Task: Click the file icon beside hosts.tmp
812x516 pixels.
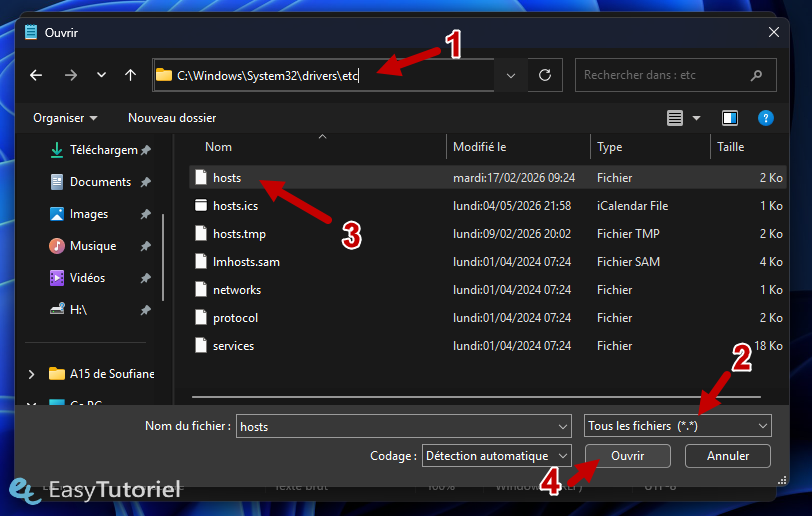Action: [x=201, y=234]
